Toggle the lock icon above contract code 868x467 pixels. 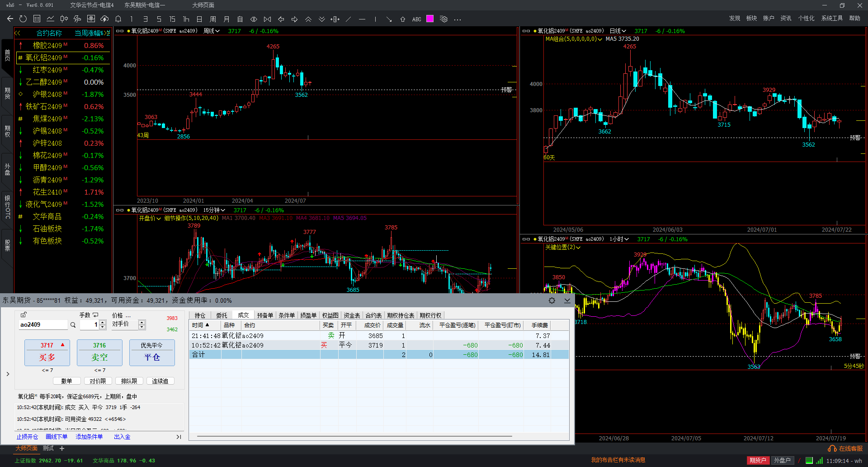(x=24, y=315)
